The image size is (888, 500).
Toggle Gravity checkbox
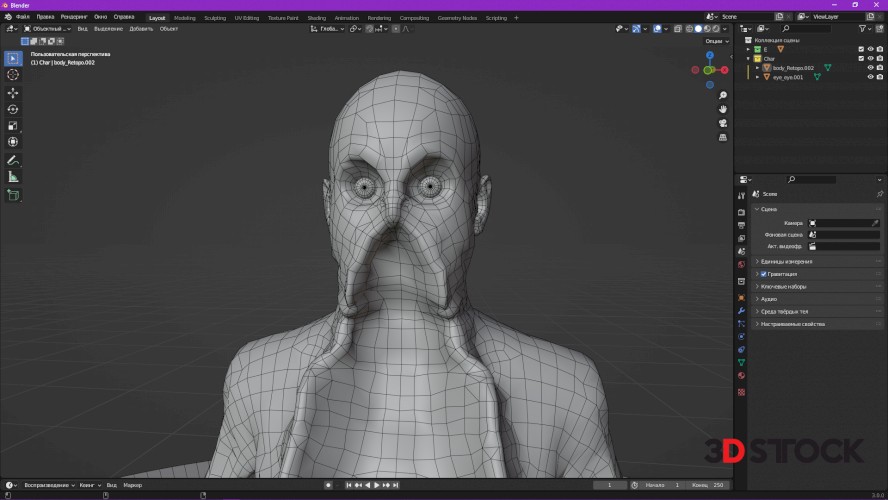[763, 274]
